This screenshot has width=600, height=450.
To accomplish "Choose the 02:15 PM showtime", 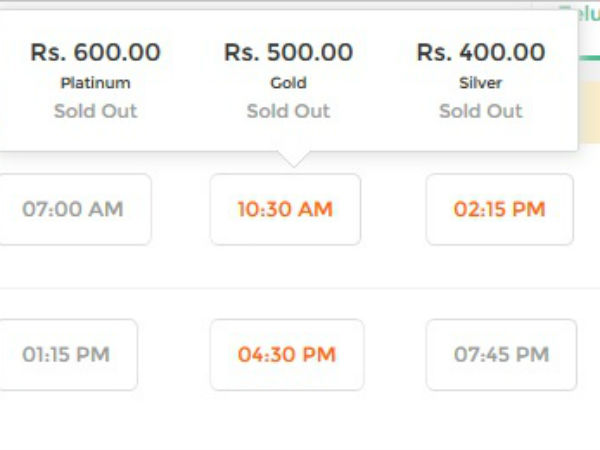I will coord(499,210).
